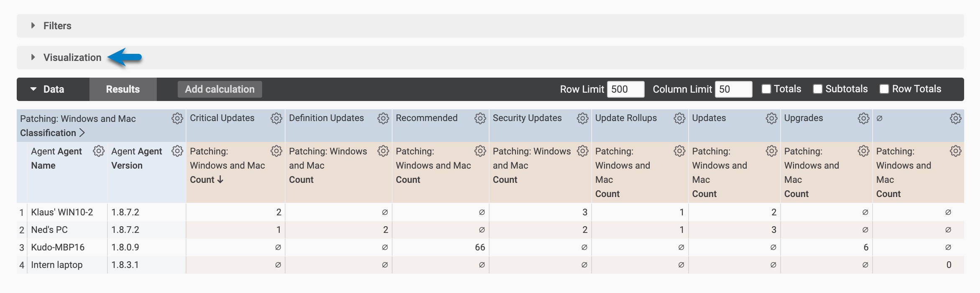Click the value "0" in Intern laptop row
Screen dimensions: 980x293
(x=949, y=265)
